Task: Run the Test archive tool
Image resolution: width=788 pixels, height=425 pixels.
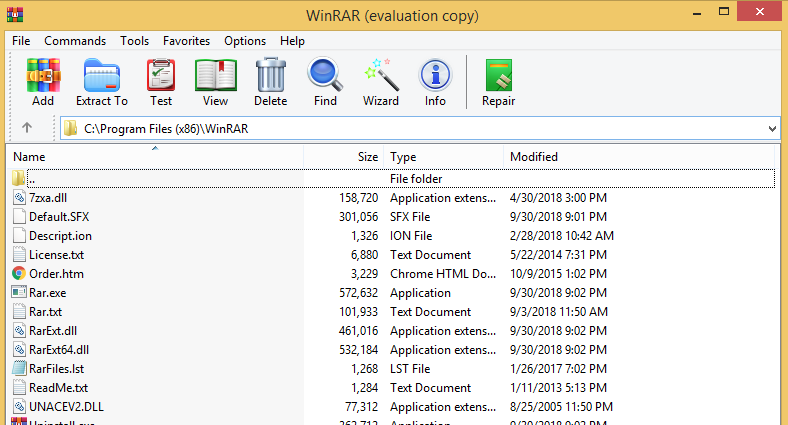Action: (160, 81)
